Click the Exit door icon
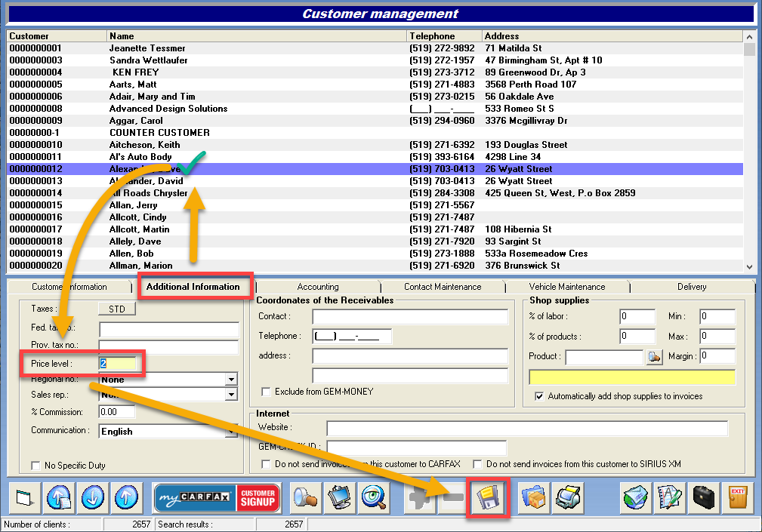Viewport: 762px width, 532px height. pos(738,498)
